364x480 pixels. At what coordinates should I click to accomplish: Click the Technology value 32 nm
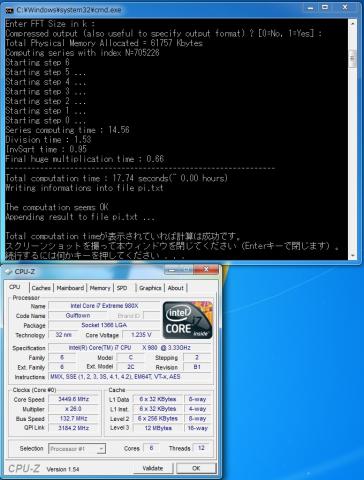[63, 335]
